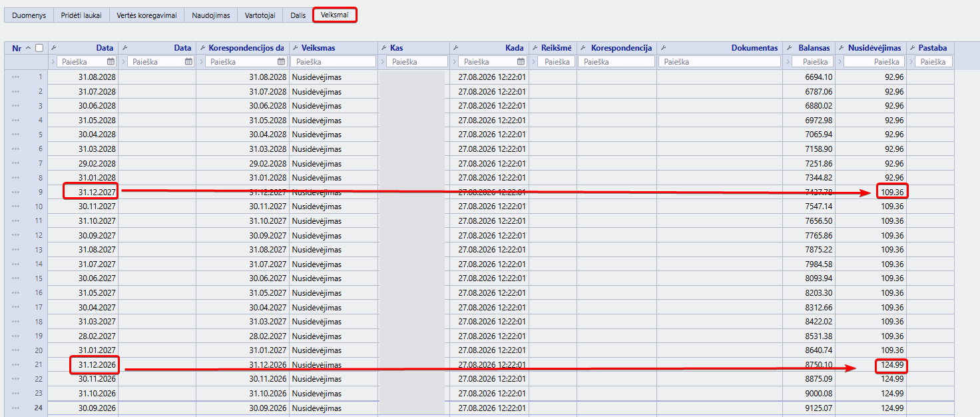This screenshot has width=980, height=417.
Task: Sort by Pastaba column header
Action: coord(933,48)
